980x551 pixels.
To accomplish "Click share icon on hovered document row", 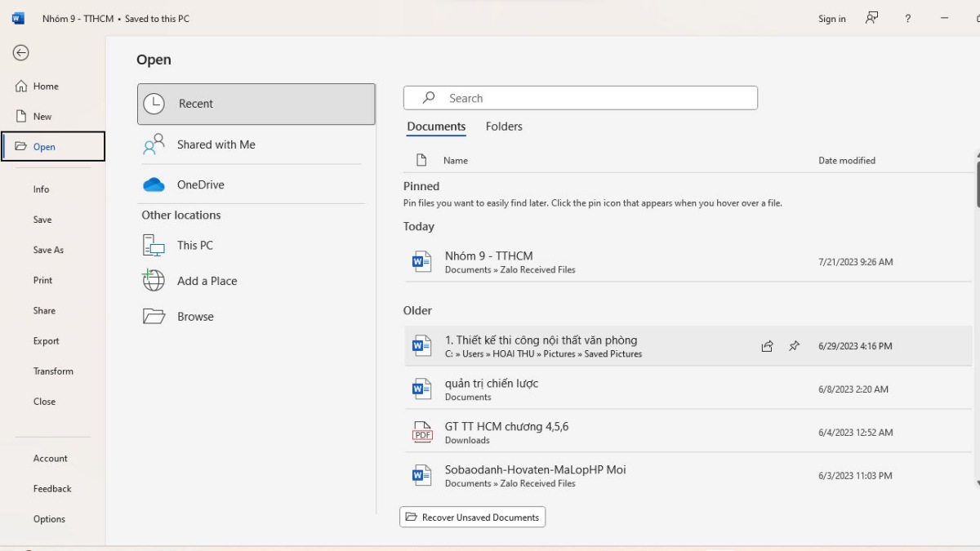I will click(x=767, y=346).
